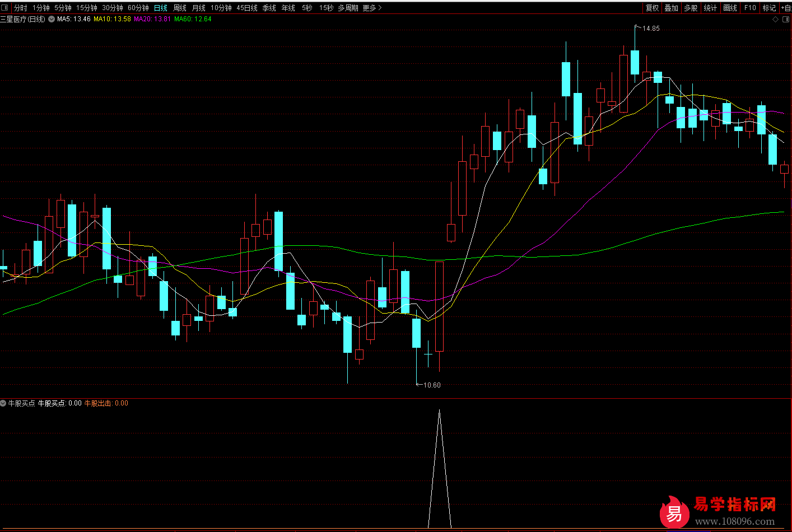Open the 统计 statistics button

coord(710,8)
